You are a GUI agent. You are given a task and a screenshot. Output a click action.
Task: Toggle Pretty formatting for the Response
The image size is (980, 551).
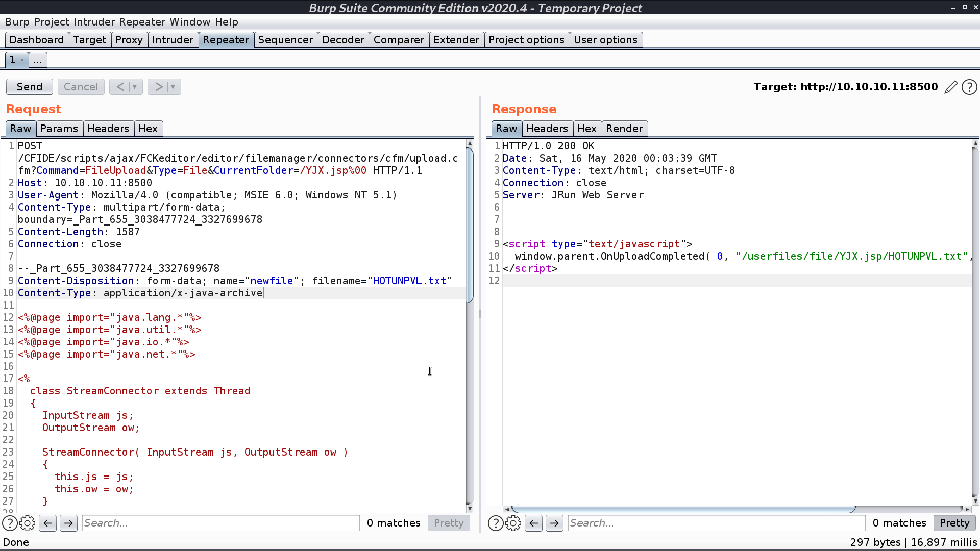coord(954,523)
